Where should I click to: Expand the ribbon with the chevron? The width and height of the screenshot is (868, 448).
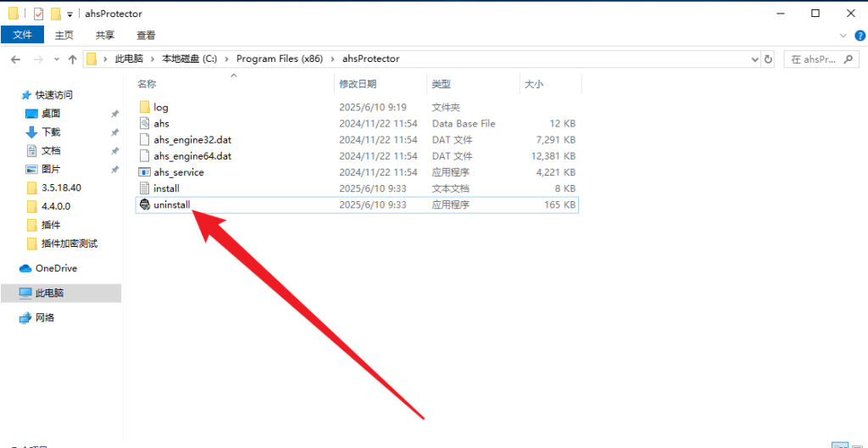(x=843, y=35)
